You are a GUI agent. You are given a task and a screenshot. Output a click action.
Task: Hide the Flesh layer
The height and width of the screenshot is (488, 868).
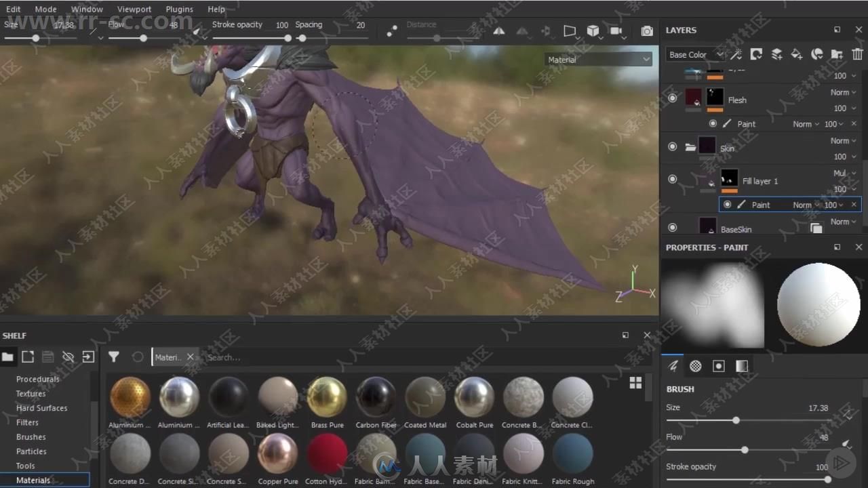pyautogui.click(x=672, y=98)
